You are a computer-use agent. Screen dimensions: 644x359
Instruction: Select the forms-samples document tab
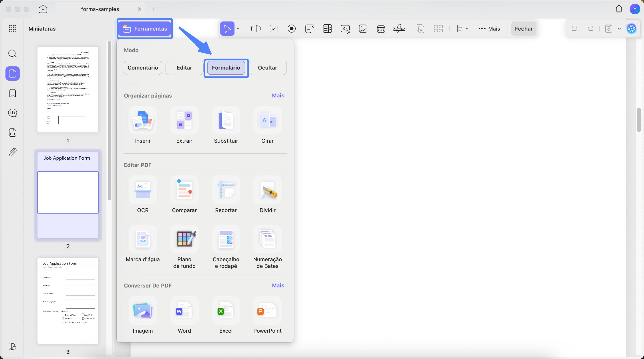click(x=100, y=9)
